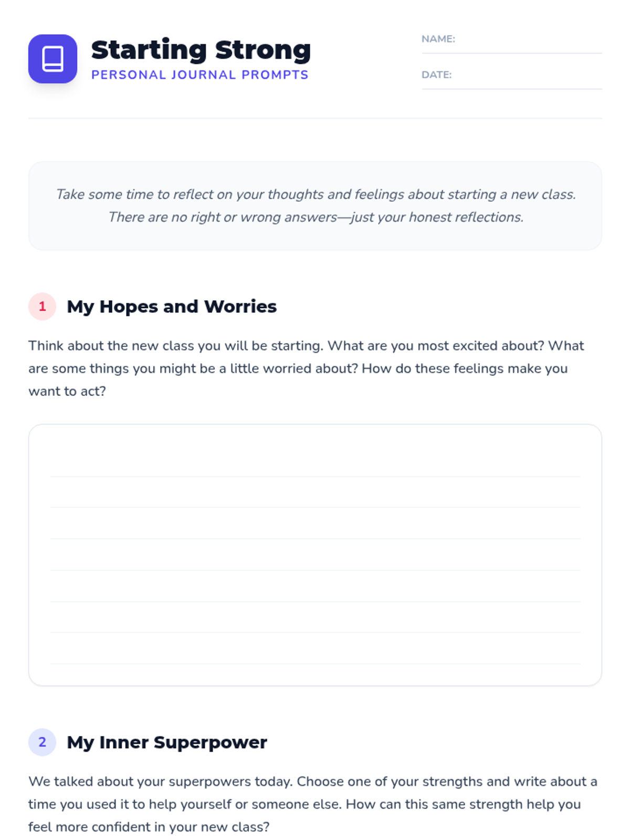630x840 pixels.
Task: Click the DATE: label
Action: (436, 75)
